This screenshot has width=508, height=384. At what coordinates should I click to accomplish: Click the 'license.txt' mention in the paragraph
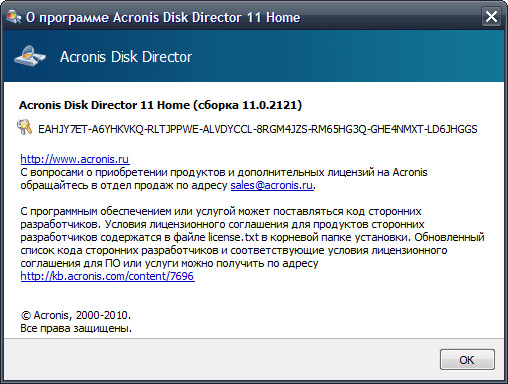point(233,237)
